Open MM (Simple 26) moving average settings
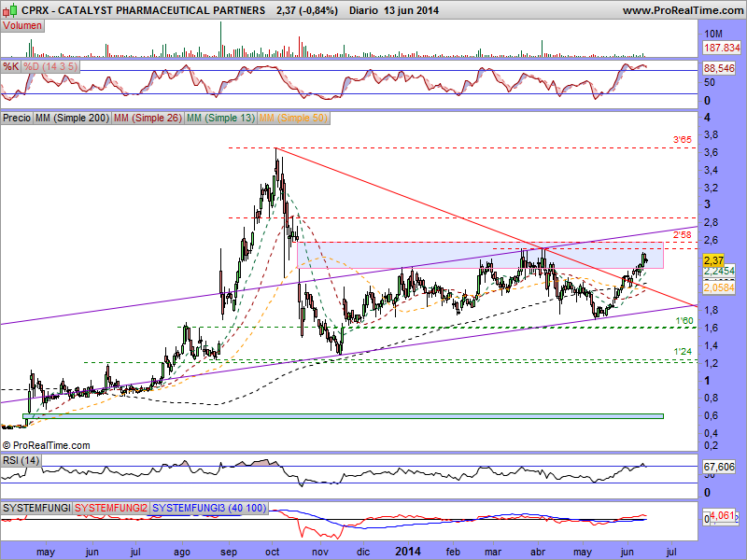This screenshot has width=747, height=560. 148,118
